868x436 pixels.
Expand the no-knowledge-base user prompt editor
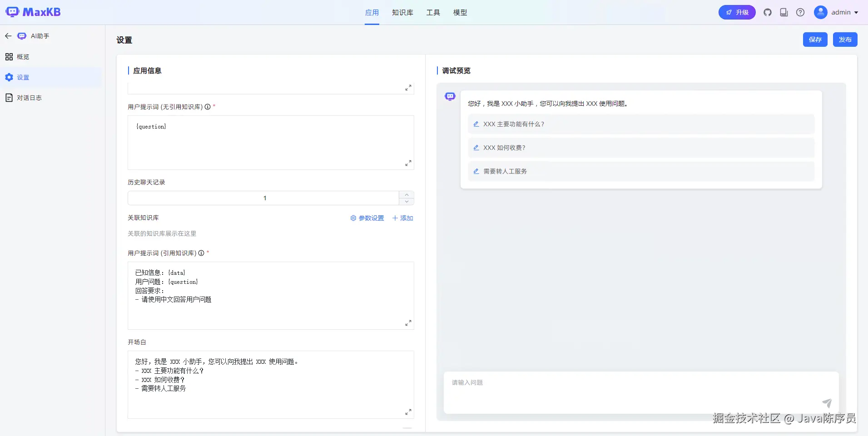(x=408, y=163)
